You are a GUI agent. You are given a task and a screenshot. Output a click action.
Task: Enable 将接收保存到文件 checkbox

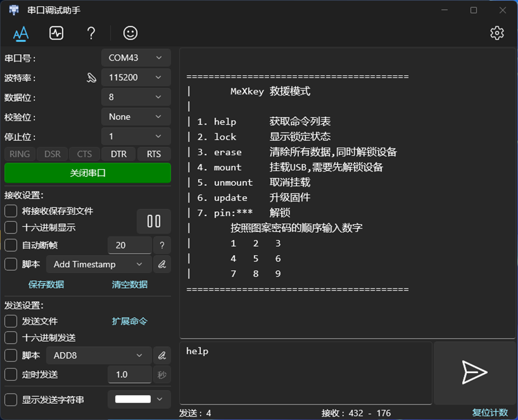(x=11, y=211)
